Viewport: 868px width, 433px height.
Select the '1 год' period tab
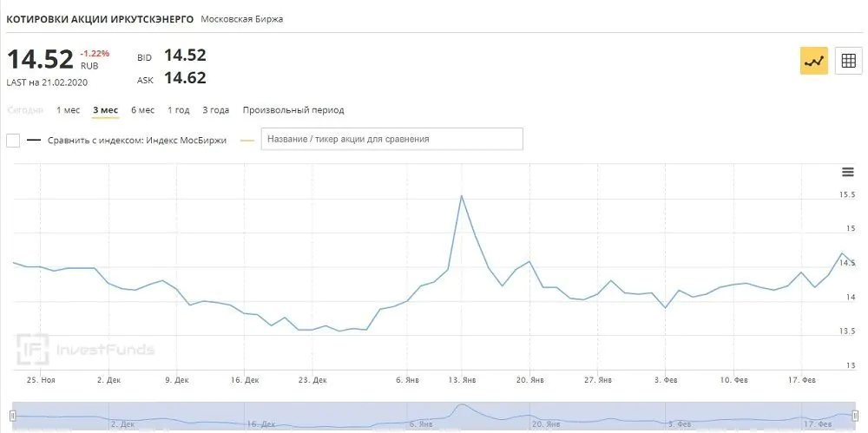pos(178,110)
